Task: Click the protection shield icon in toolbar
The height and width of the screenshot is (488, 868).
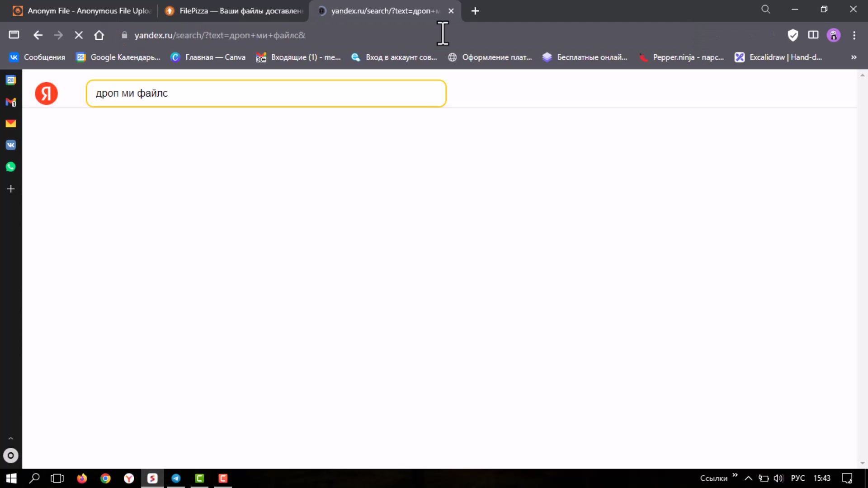Action: coord(793,35)
